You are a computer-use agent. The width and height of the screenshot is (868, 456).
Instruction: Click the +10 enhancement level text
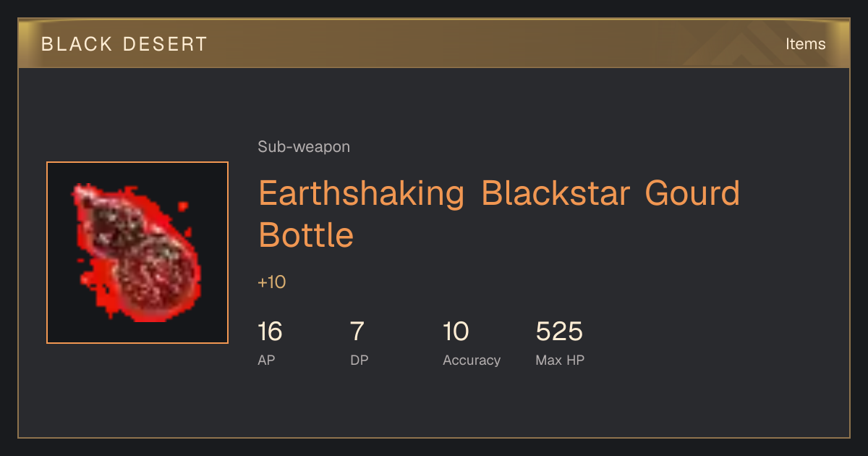click(272, 282)
